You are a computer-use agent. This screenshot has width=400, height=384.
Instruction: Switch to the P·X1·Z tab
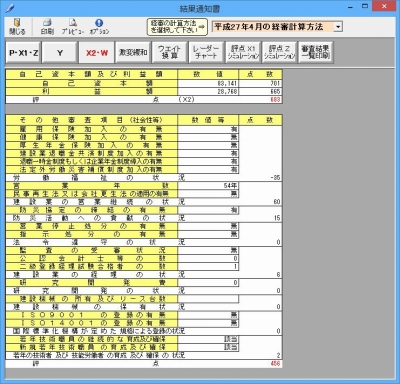point(23,53)
